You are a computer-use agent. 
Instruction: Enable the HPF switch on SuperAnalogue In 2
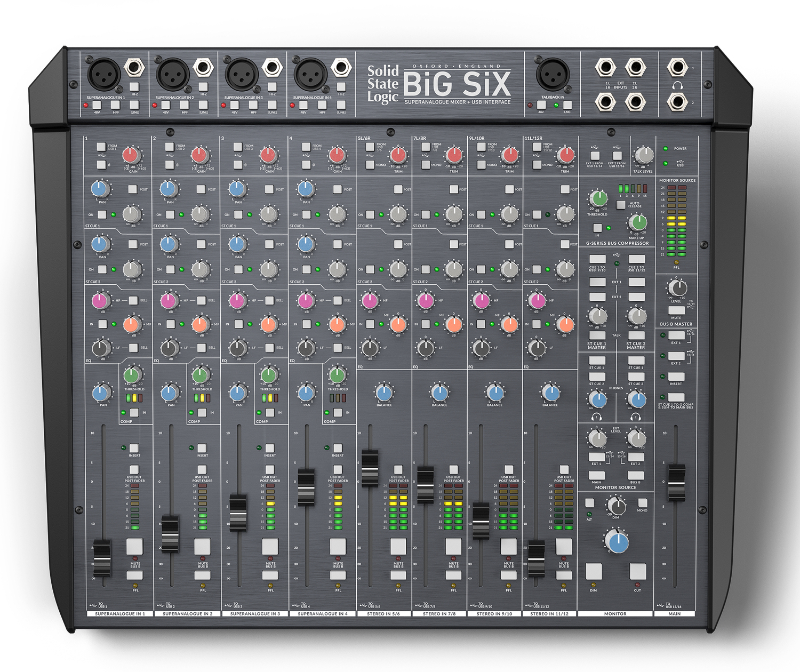[184, 105]
